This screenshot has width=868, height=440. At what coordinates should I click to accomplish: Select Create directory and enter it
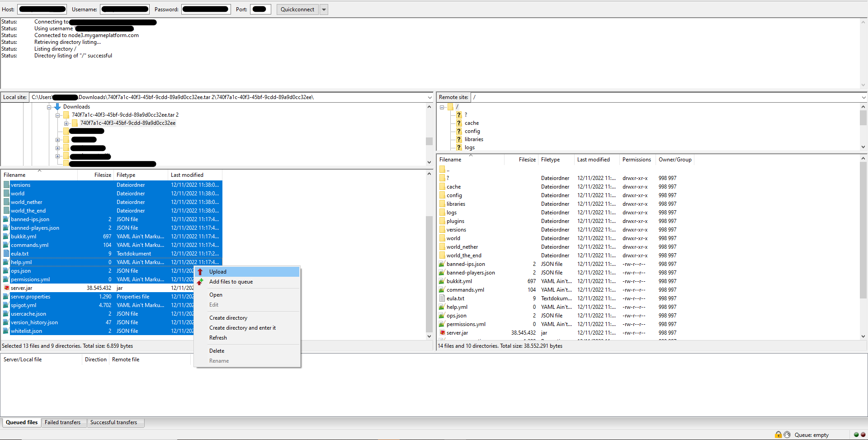coord(247,328)
